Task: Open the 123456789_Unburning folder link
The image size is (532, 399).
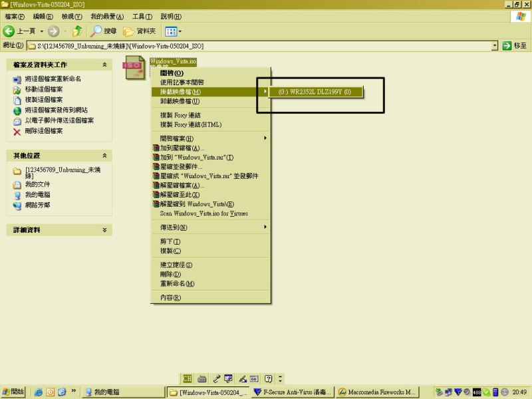Action: point(63,172)
